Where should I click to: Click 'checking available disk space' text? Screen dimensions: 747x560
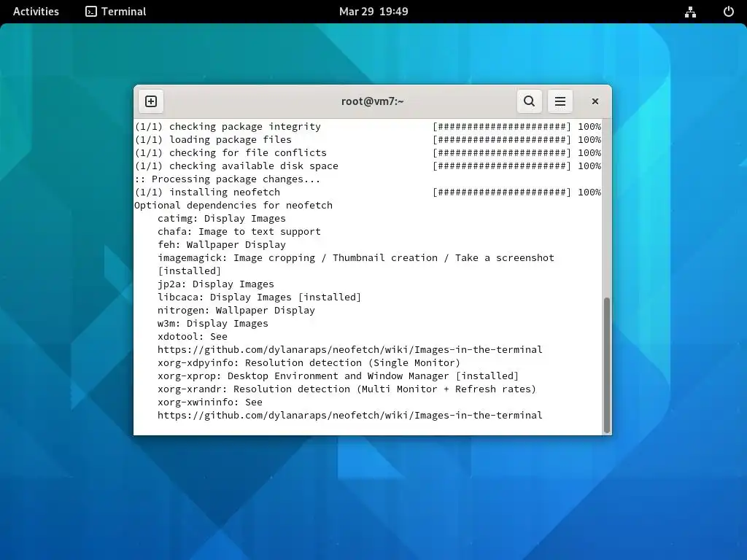tap(253, 166)
